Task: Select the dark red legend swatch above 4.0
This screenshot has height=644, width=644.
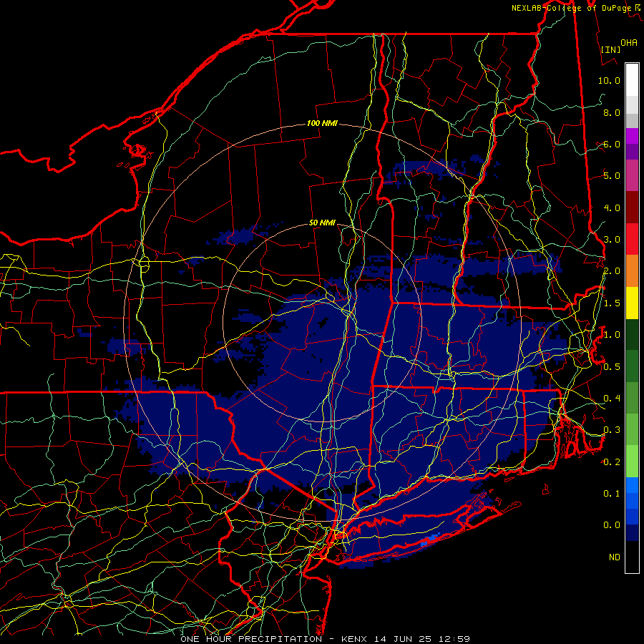Action: 632,208
